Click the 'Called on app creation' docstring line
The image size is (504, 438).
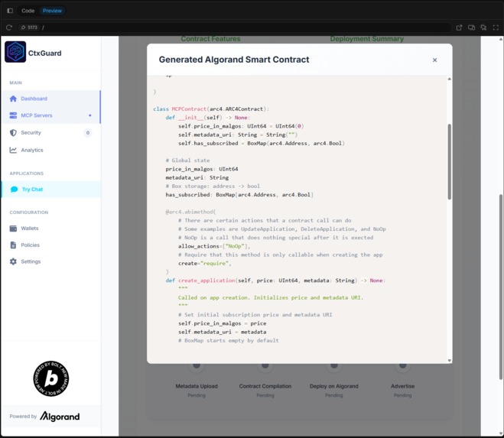click(x=270, y=297)
